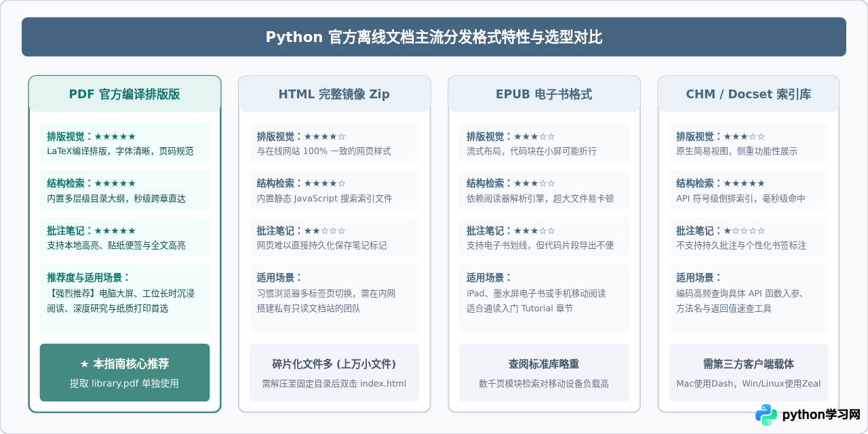Select the "CHM / Docset 索引库" column header
Screen dimensions: 868x434
tap(749, 94)
